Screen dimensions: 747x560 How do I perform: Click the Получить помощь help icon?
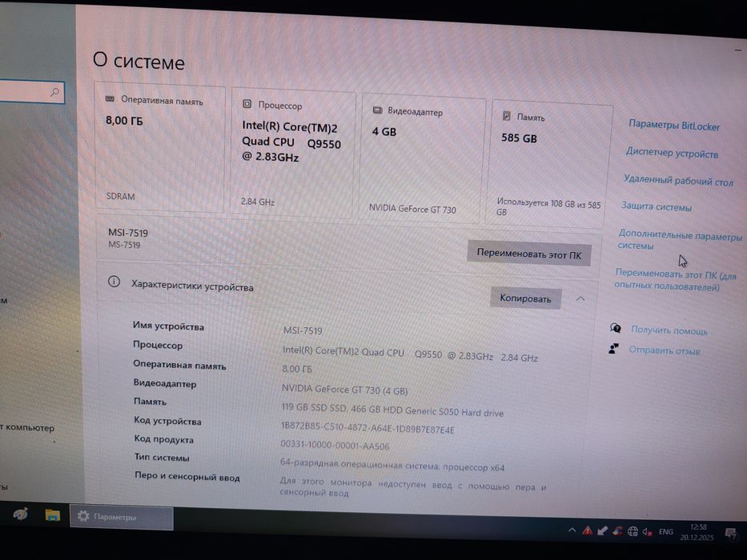[615, 328]
